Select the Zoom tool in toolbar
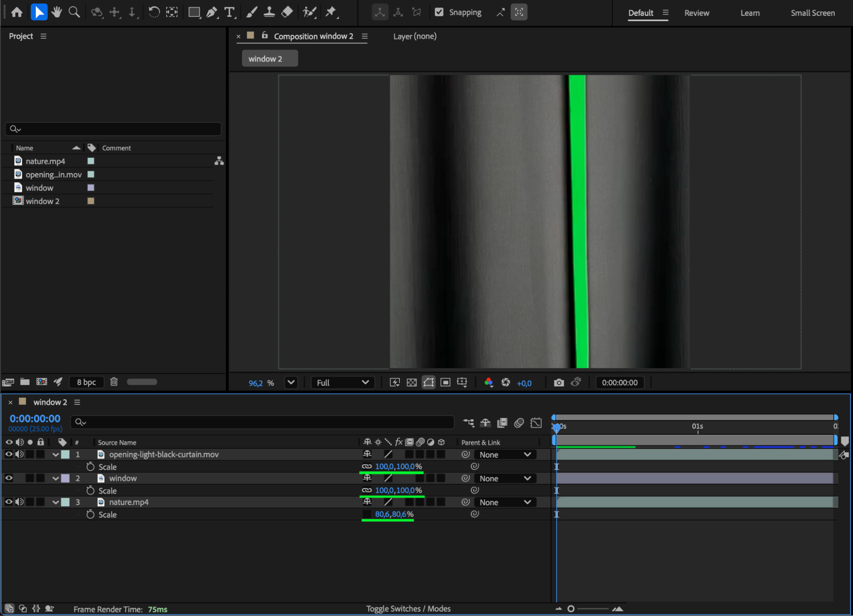Image resolution: width=853 pixels, height=616 pixels. coord(74,12)
